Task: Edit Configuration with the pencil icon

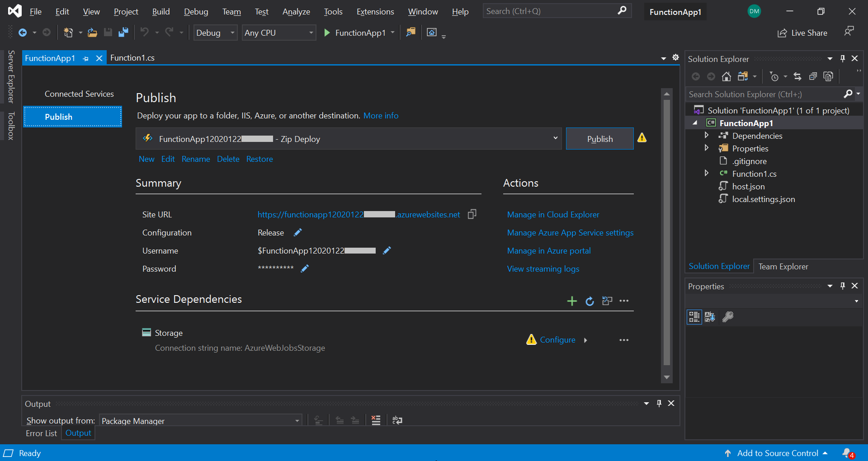Action: click(297, 232)
